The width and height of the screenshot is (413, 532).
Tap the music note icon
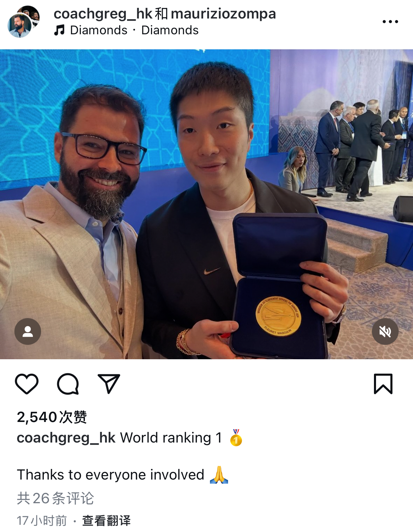point(59,30)
